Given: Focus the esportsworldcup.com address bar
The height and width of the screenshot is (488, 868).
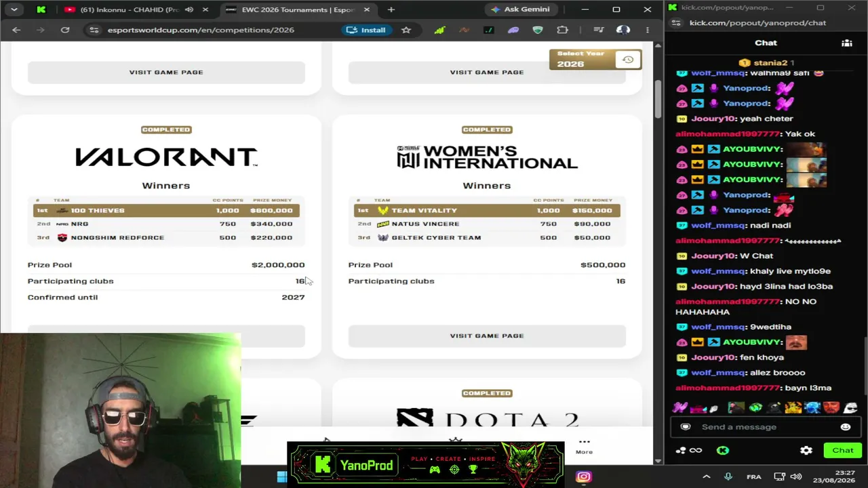Looking at the screenshot, I should (x=201, y=30).
